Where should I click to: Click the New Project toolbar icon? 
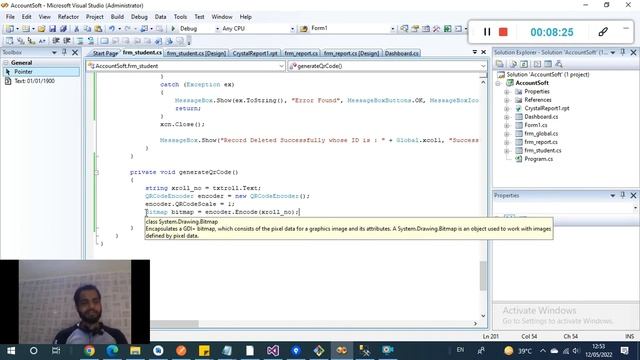click(x=9, y=29)
